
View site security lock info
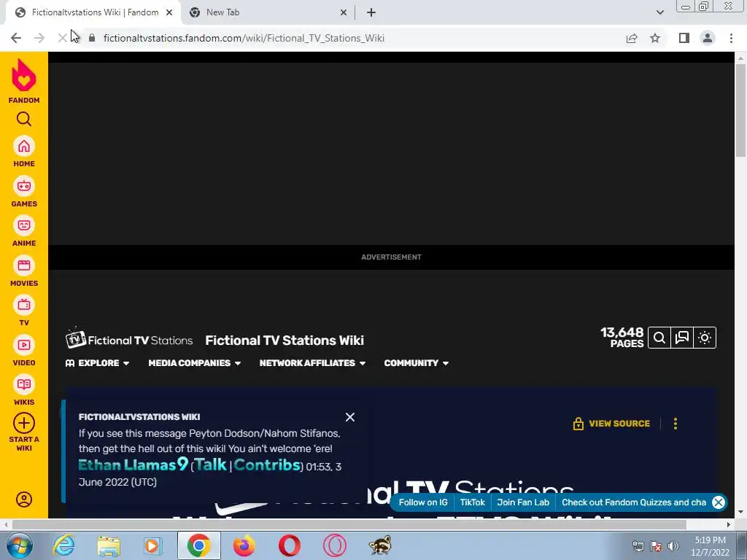(x=93, y=38)
